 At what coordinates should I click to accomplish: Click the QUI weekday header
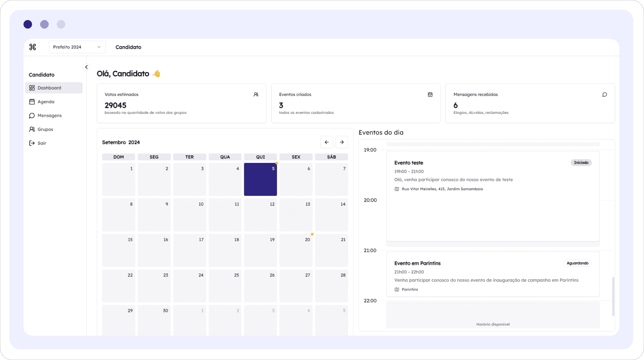coord(261,157)
